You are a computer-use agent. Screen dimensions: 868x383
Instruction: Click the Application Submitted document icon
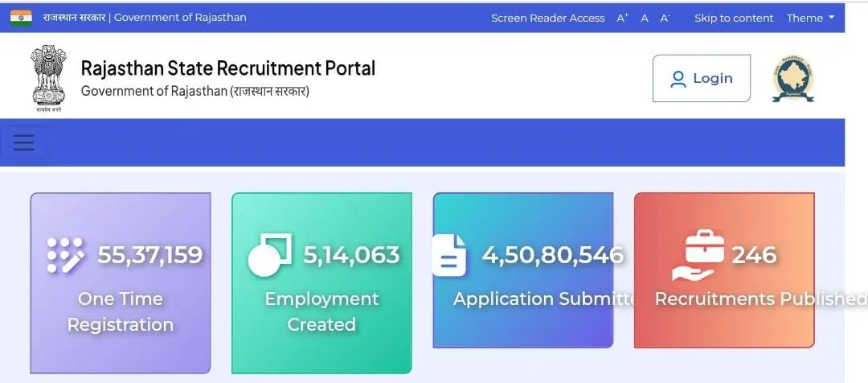(449, 255)
